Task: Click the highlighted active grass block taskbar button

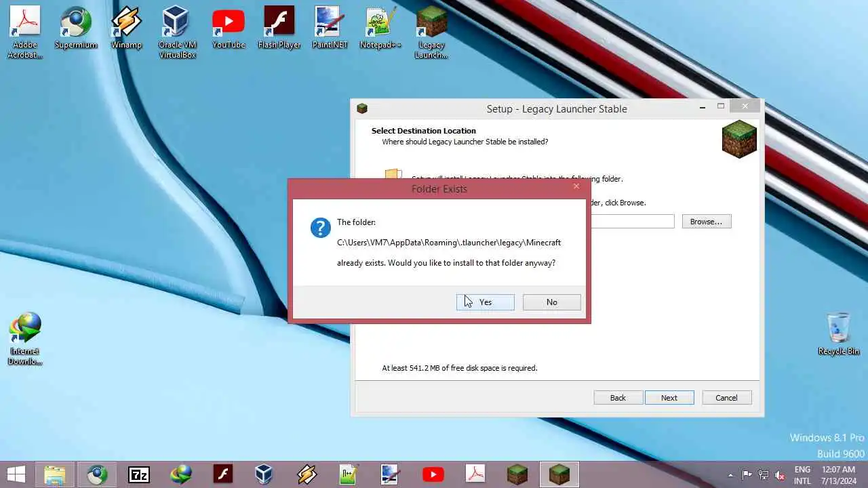Action: coord(559,474)
